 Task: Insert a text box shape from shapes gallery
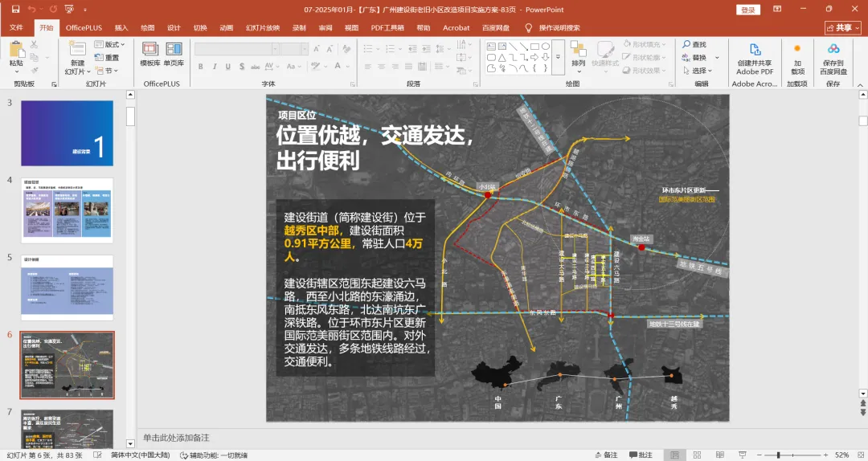pyautogui.click(x=491, y=47)
